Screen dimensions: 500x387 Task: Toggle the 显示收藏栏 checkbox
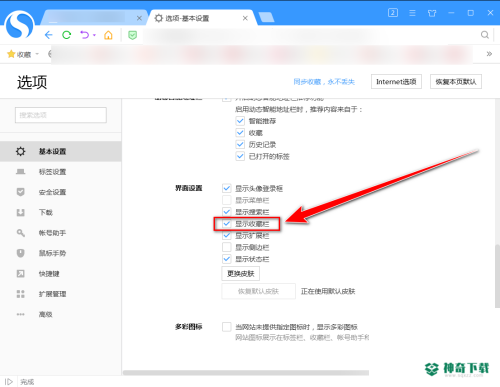pos(227,224)
